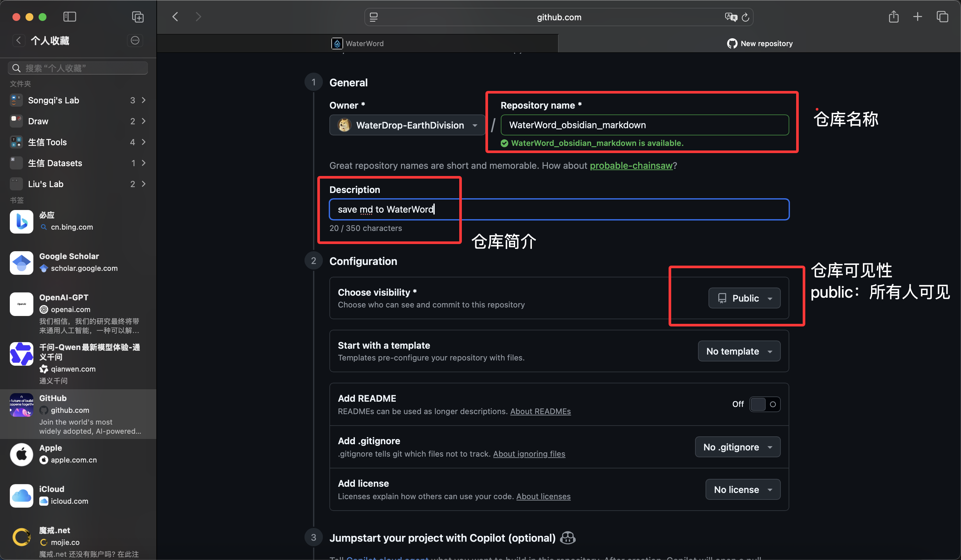
Task: Show the tab overview icon
Action: 942,17
